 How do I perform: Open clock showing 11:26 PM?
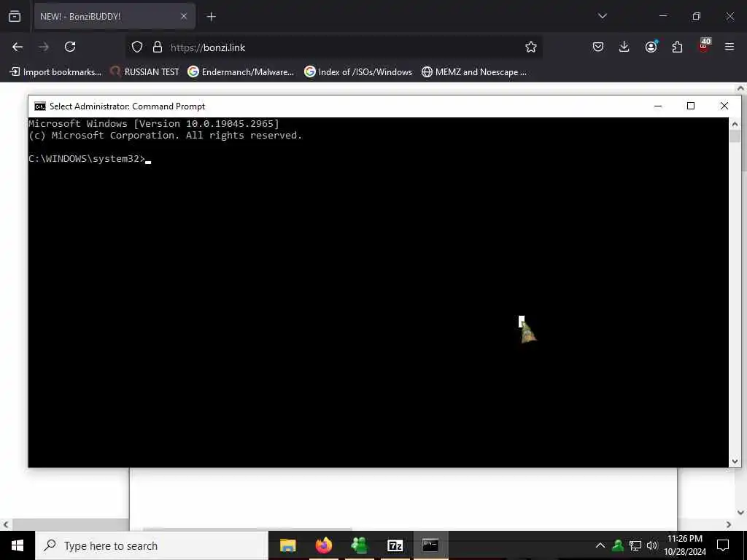(685, 545)
